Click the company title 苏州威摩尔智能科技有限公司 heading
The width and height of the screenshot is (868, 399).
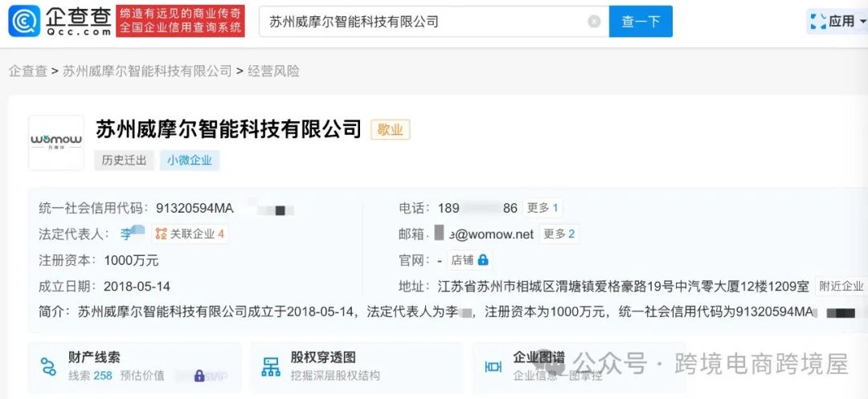click(228, 129)
